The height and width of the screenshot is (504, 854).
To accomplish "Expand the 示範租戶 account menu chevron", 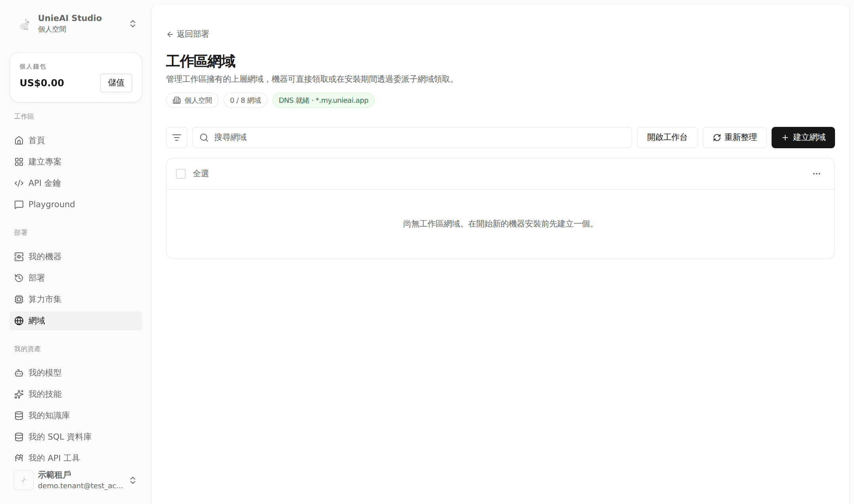I will coord(133,480).
